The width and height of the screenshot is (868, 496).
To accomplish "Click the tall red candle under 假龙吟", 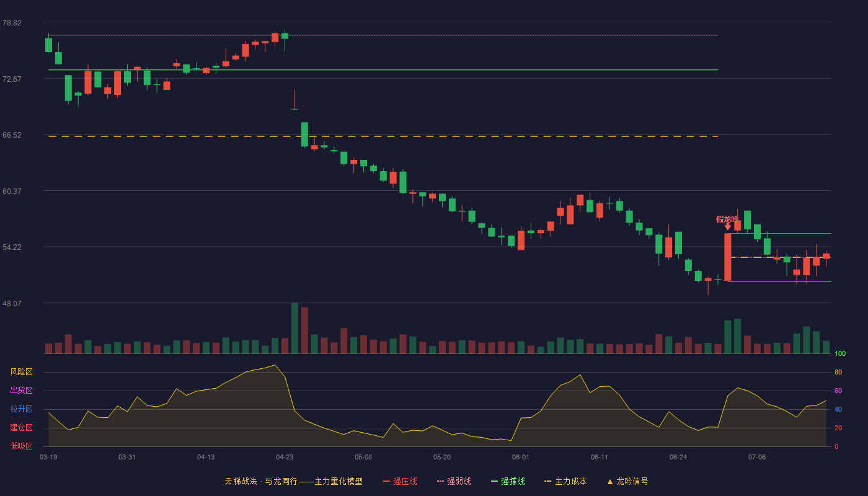I will coord(728,257).
